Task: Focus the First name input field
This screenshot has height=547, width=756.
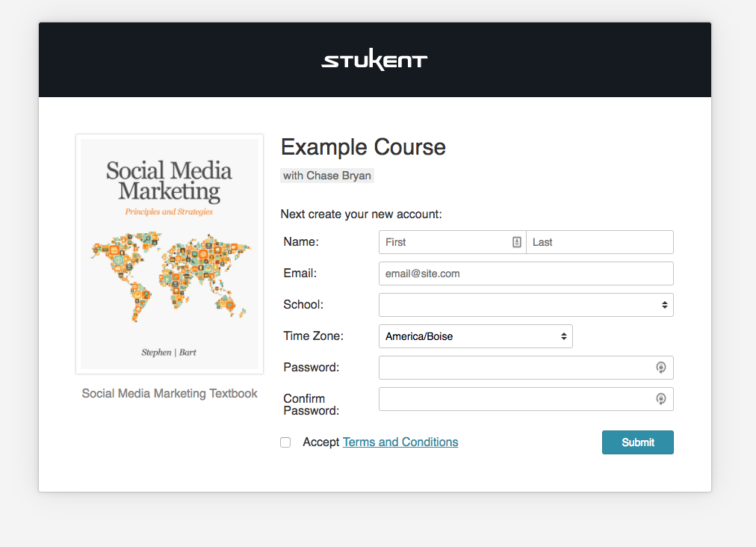Action: (444, 242)
